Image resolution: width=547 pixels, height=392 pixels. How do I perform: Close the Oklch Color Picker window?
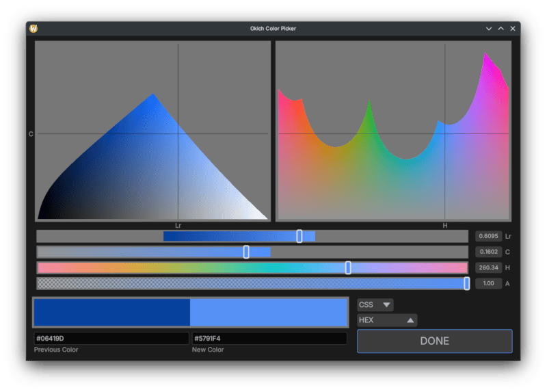pos(512,29)
